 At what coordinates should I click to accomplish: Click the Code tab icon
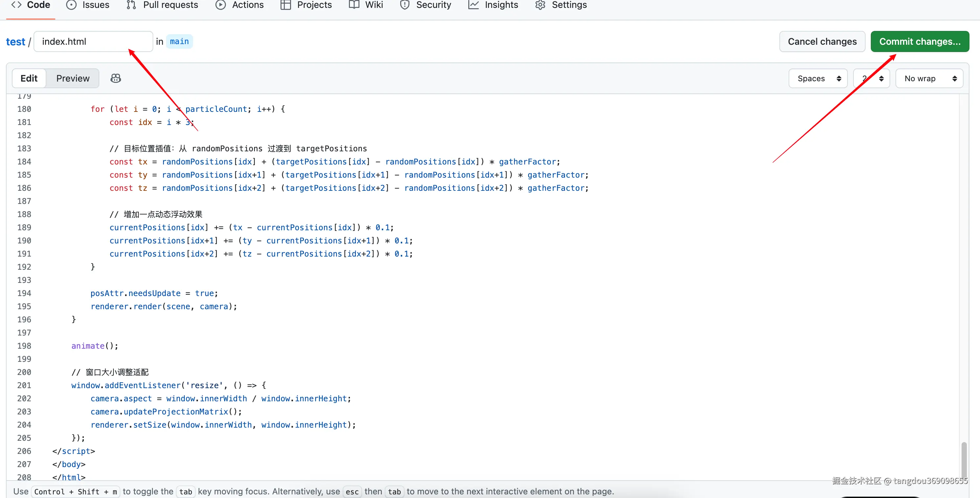click(16, 5)
